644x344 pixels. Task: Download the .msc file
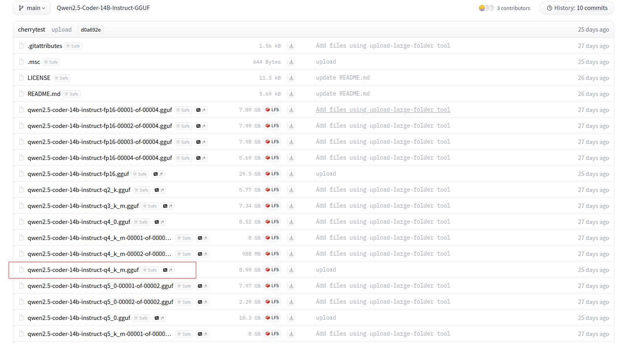coord(291,62)
